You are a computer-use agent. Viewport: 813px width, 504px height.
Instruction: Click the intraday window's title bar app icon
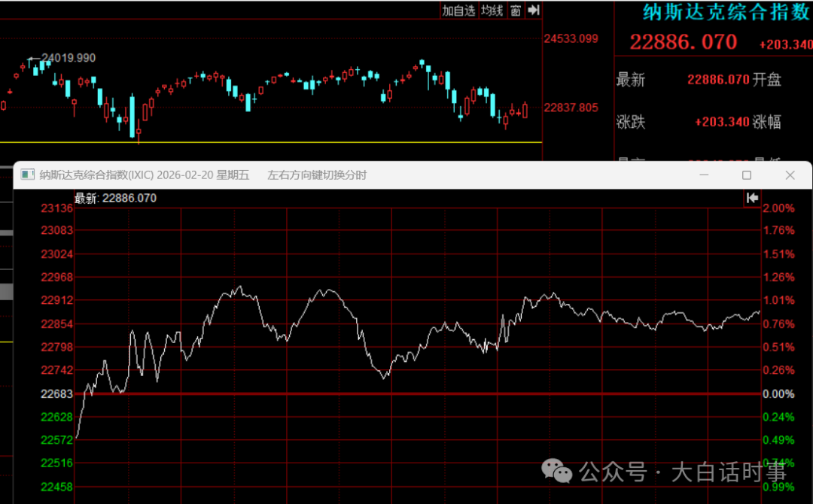tap(28, 175)
